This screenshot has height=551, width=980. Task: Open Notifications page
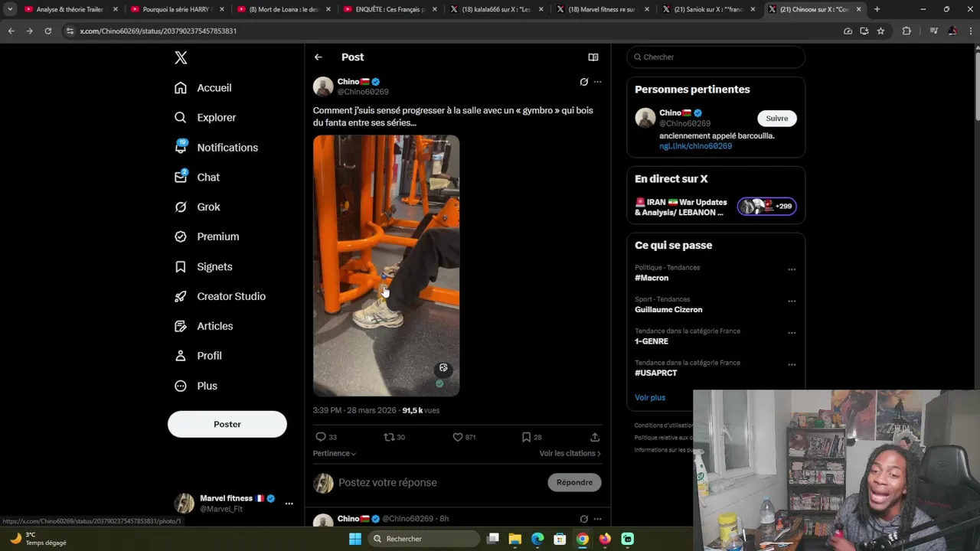coord(216,148)
